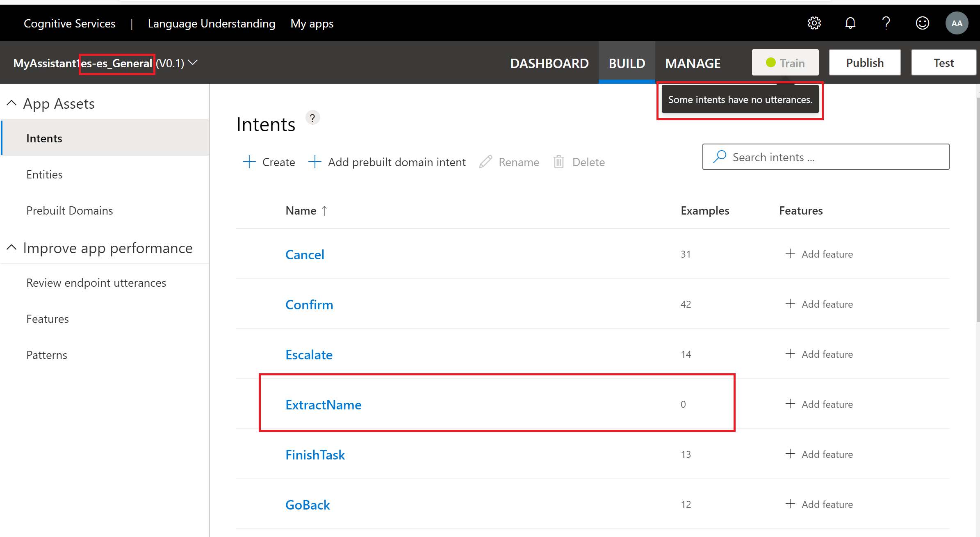The width and height of the screenshot is (980, 537).
Task: Add feature to Cancel intent
Action: coord(819,254)
